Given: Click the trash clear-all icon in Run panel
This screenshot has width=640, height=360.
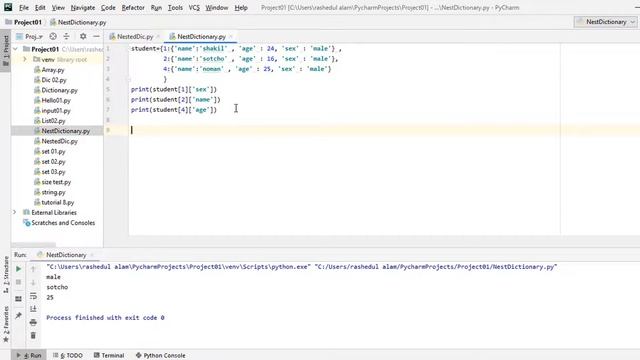Looking at the screenshot, I should pyautogui.click(x=33, y=336).
